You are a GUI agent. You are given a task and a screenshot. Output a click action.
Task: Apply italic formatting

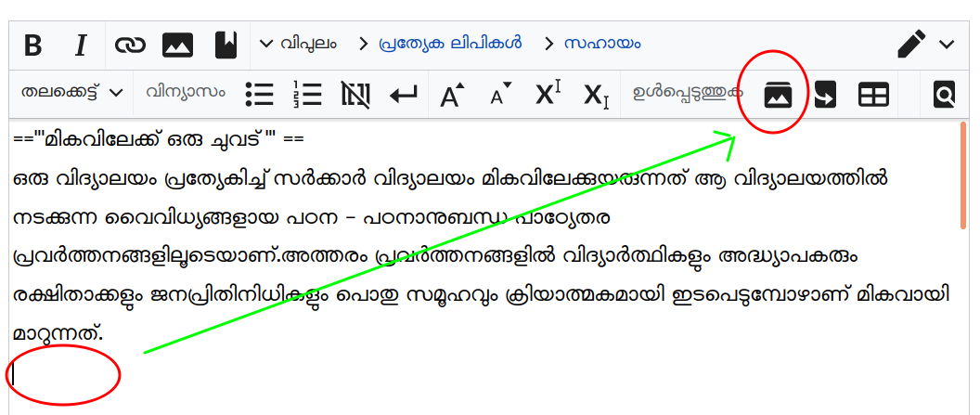point(81,45)
